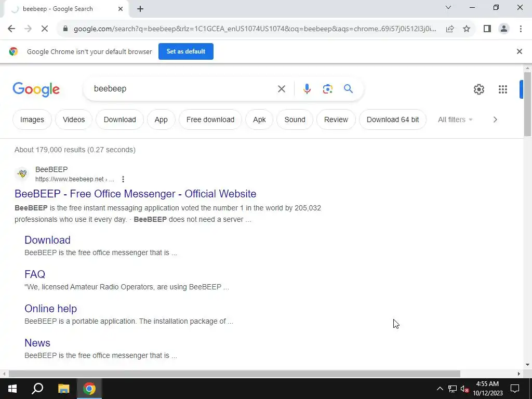
Task: Open File Explorer from taskbar
Action: [x=63, y=389]
